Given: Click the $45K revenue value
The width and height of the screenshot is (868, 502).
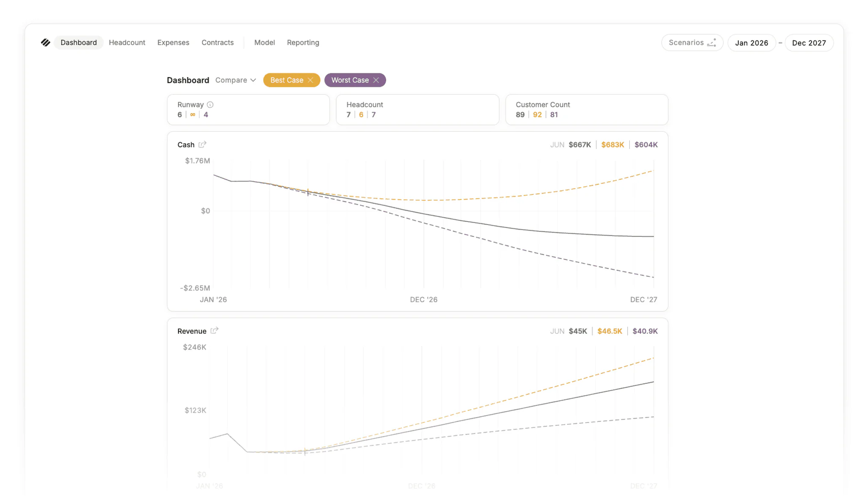Looking at the screenshot, I should coord(578,331).
